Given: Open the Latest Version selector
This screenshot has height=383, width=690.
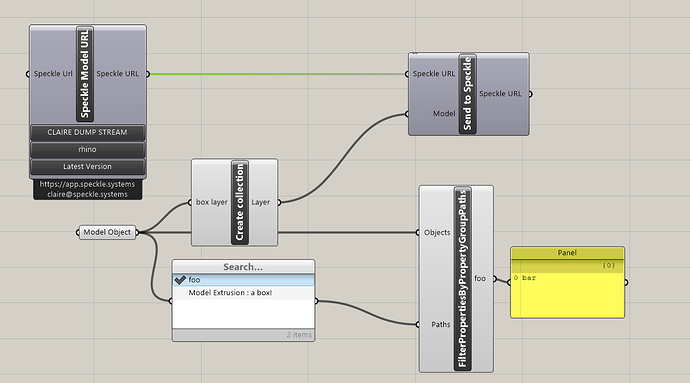Looking at the screenshot, I should coord(88,167).
